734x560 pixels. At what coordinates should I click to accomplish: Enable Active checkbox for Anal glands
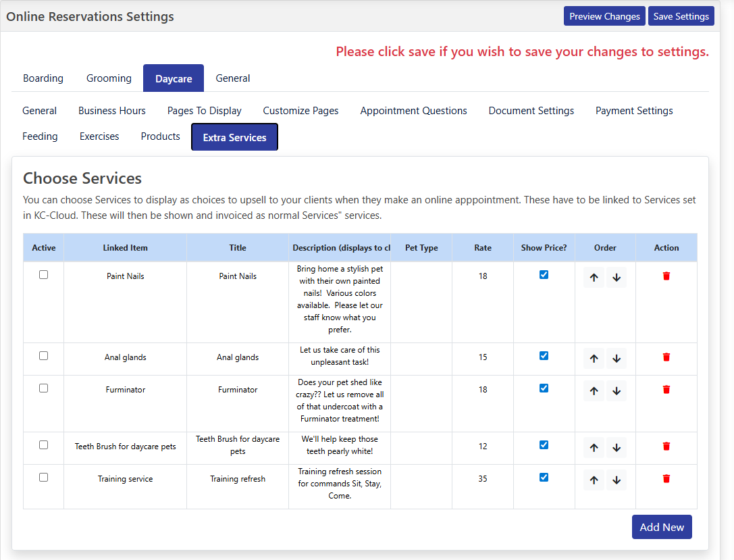43,356
